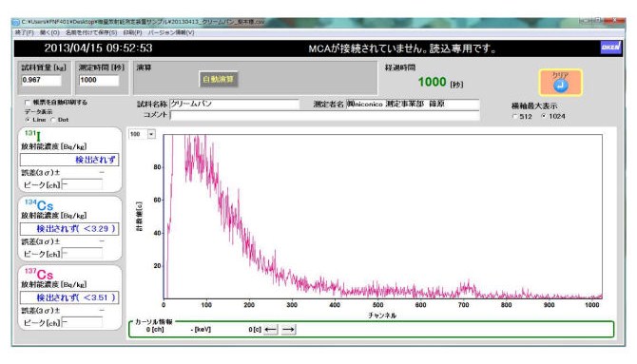Select the Dot data display option
Screen dimensions: 637x364
53,120
